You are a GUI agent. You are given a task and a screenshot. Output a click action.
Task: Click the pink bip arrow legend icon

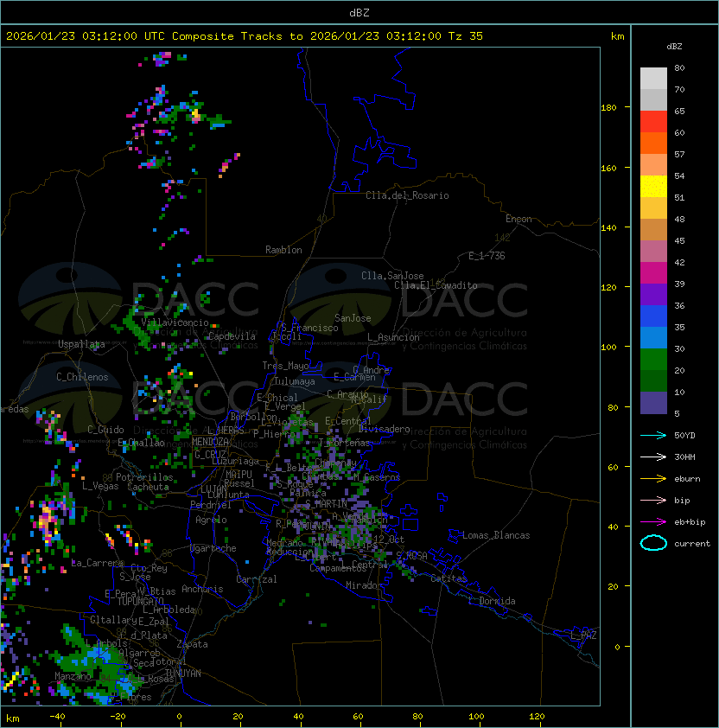pyautogui.click(x=653, y=500)
